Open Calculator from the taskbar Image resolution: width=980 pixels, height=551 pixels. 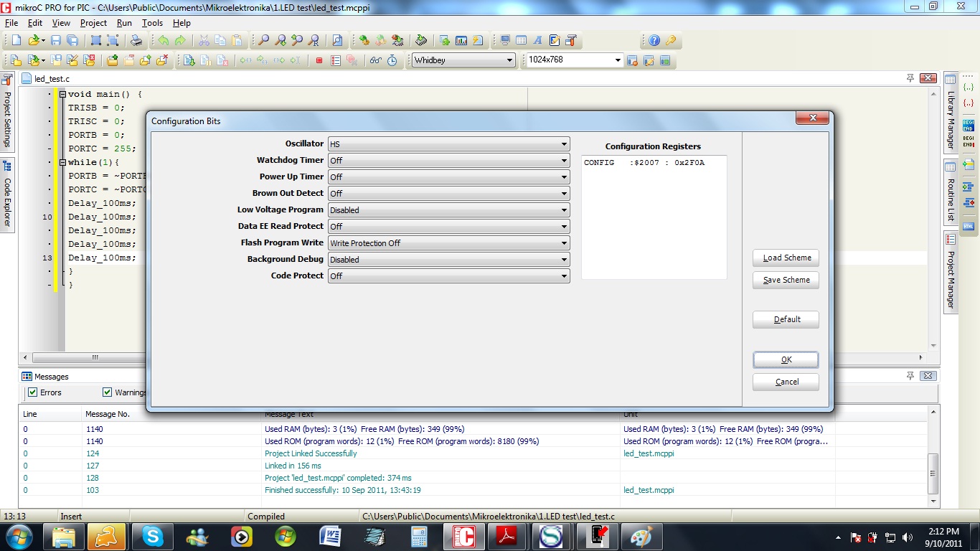coord(419,536)
